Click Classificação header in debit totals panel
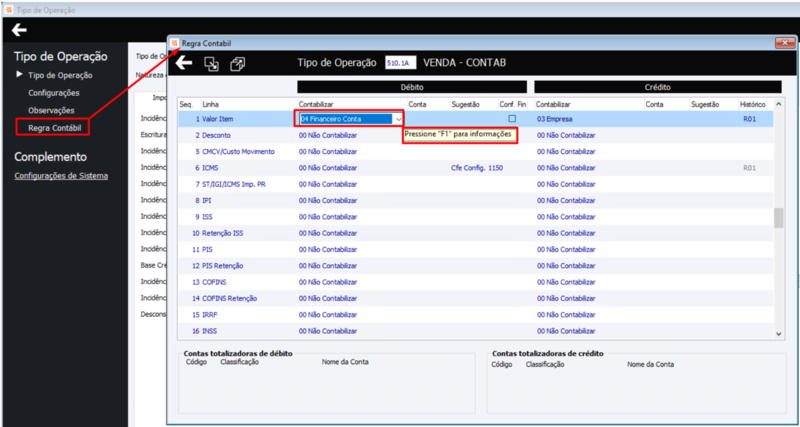The image size is (800, 427). click(x=240, y=362)
